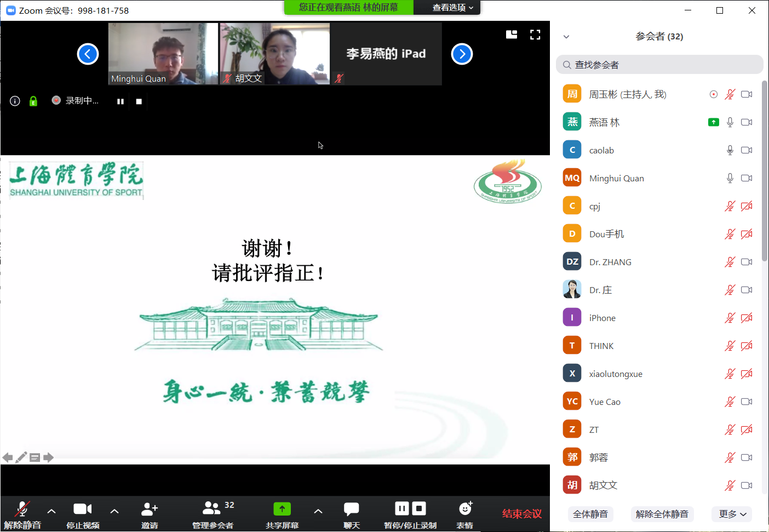Click the green encryption lock icon
The height and width of the screenshot is (532, 769).
click(x=33, y=101)
